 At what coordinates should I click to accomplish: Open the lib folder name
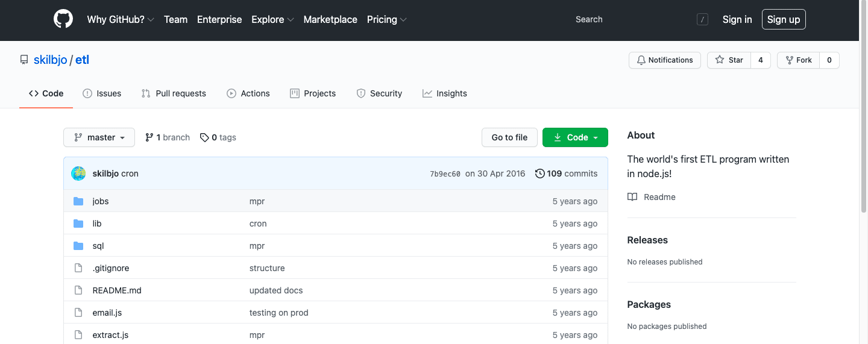97,224
